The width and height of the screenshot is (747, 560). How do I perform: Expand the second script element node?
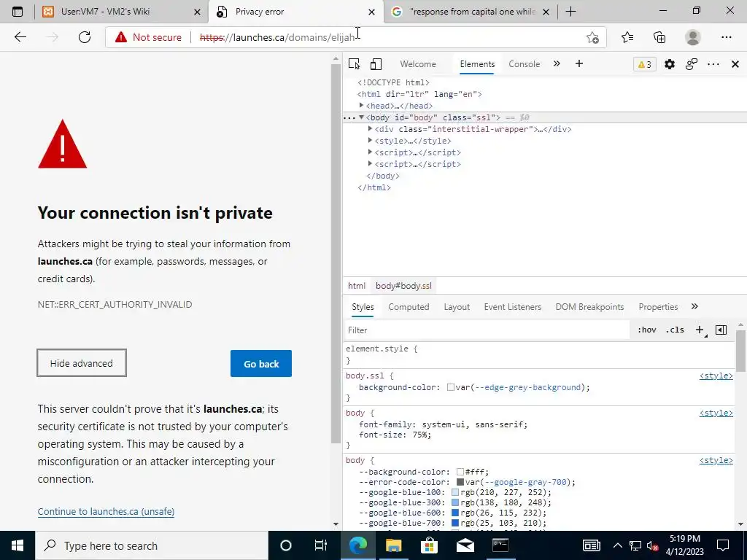[370, 164]
